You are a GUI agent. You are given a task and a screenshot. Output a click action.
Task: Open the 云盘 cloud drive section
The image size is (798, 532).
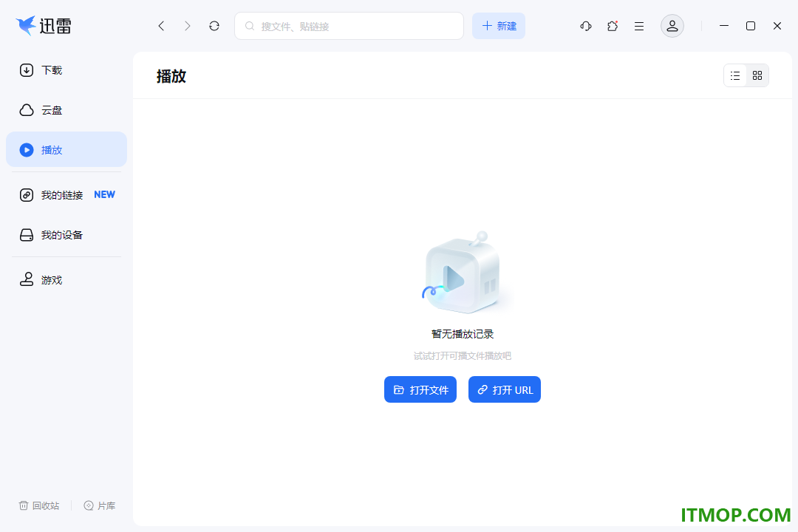click(x=66, y=110)
